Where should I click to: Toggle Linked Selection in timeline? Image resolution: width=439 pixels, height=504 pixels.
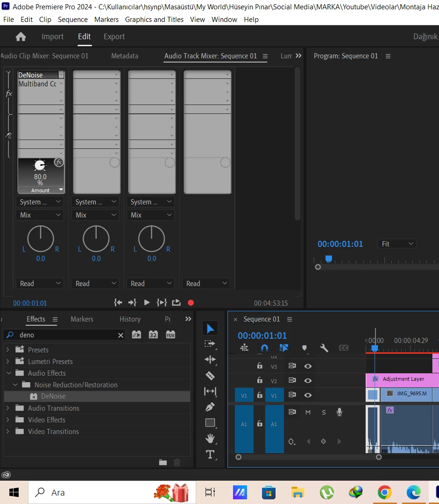(x=283, y=348)
